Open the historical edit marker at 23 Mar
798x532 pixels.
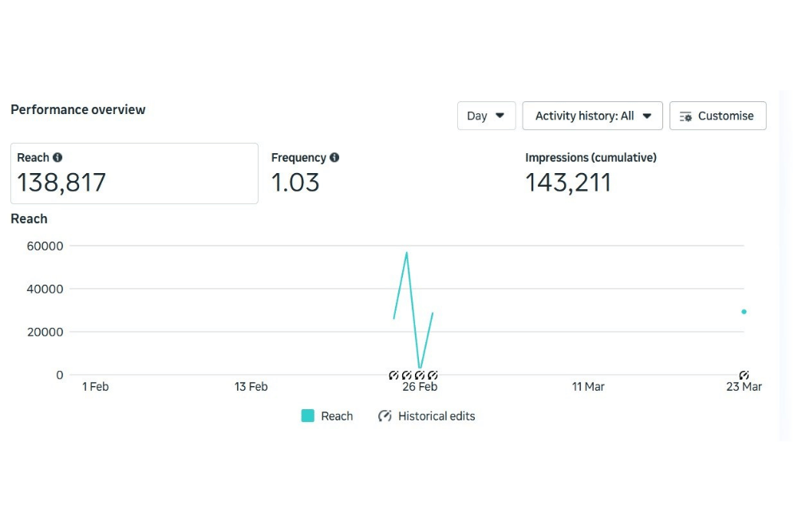[x=744, y=375]
